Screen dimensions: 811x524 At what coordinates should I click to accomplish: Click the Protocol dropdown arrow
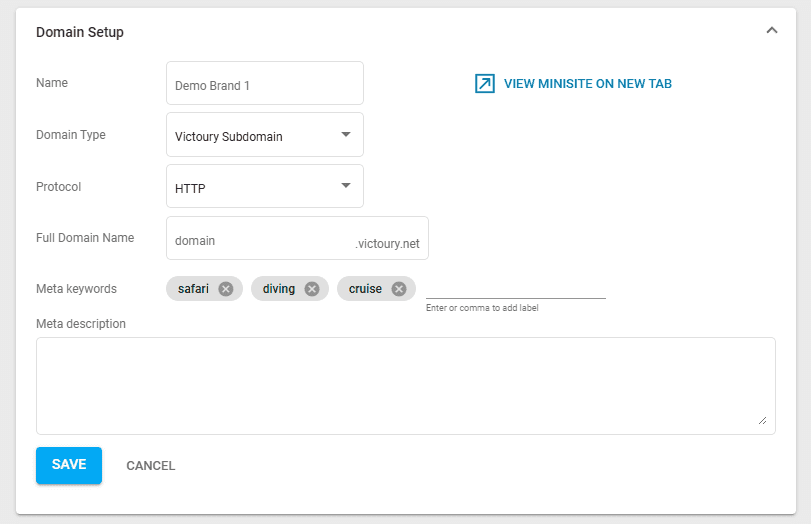click(345, 186)
